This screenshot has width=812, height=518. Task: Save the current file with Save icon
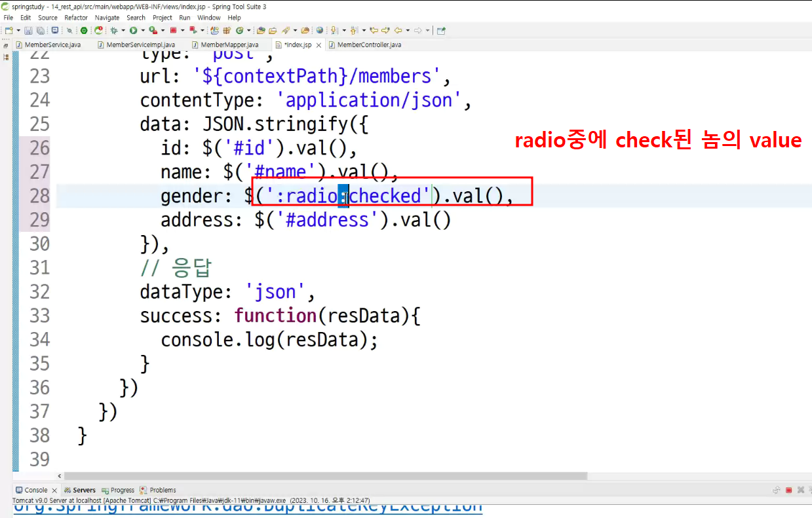click(28, 30)
